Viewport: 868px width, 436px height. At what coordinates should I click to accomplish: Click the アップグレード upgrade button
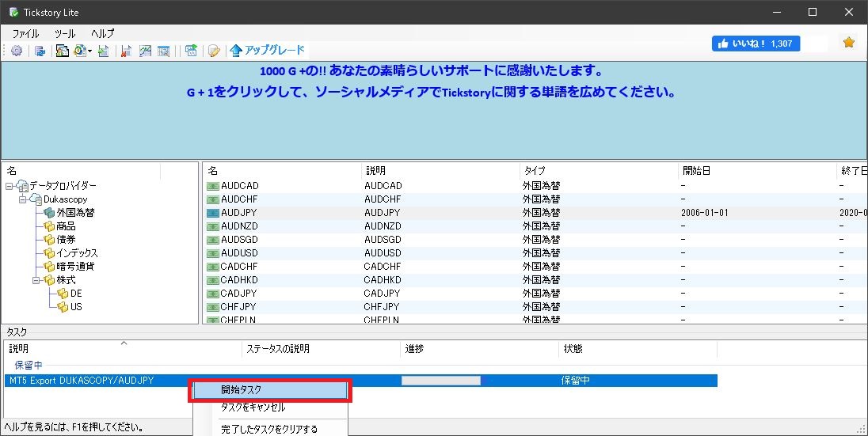268,51
